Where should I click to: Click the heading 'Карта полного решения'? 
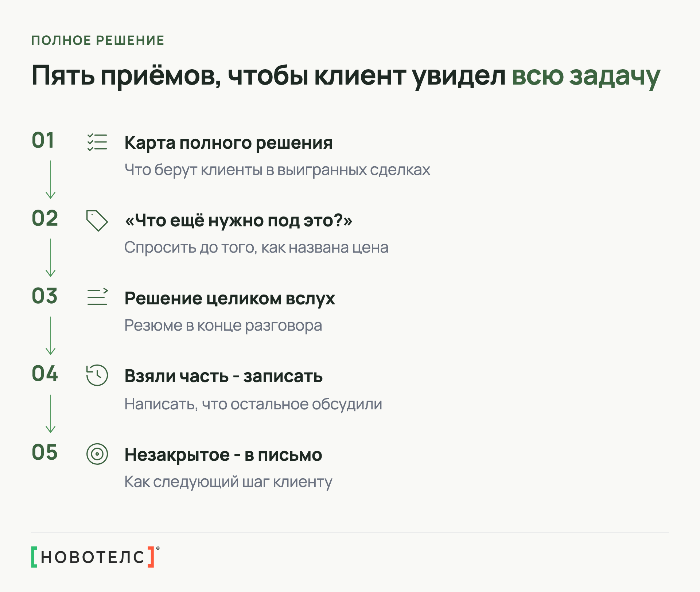click(229, 143)
